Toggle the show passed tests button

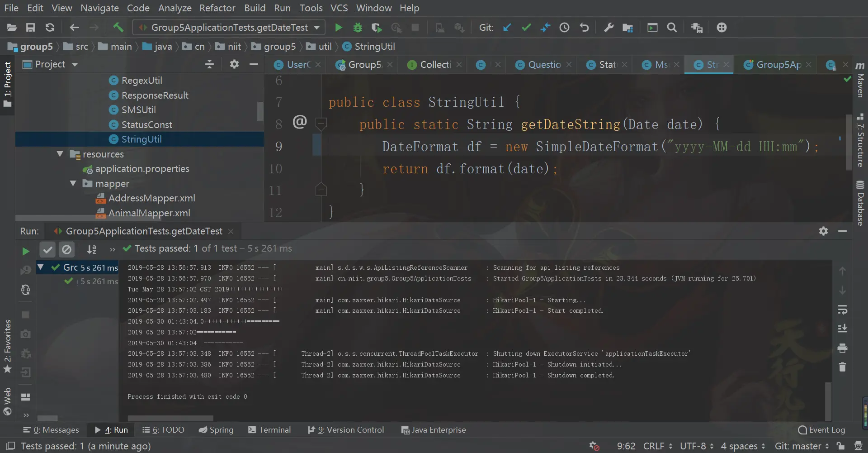click(x=47, y=249)
